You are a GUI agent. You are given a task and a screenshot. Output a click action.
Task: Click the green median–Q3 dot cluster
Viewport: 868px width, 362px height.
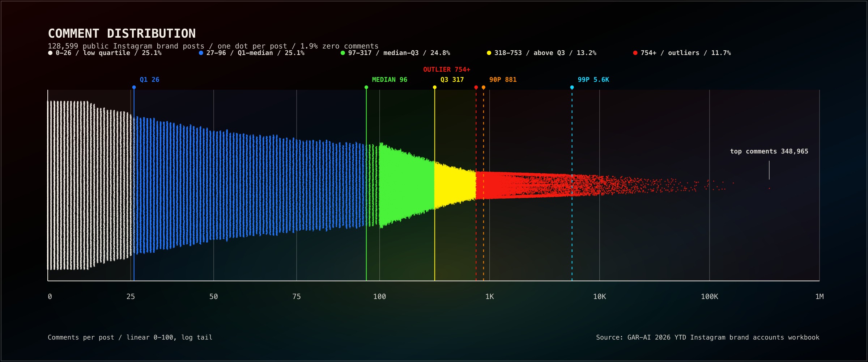coord(401,185)
